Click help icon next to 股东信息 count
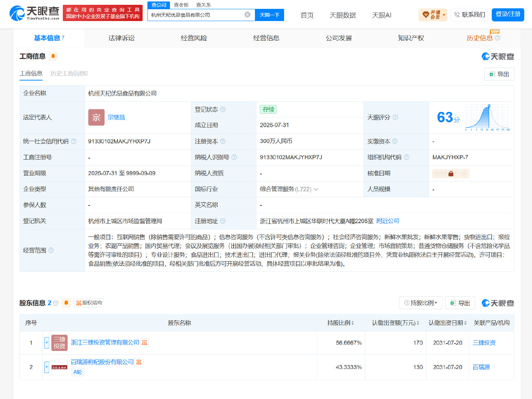Screen dimensions: 532x399 click(56, 303)
